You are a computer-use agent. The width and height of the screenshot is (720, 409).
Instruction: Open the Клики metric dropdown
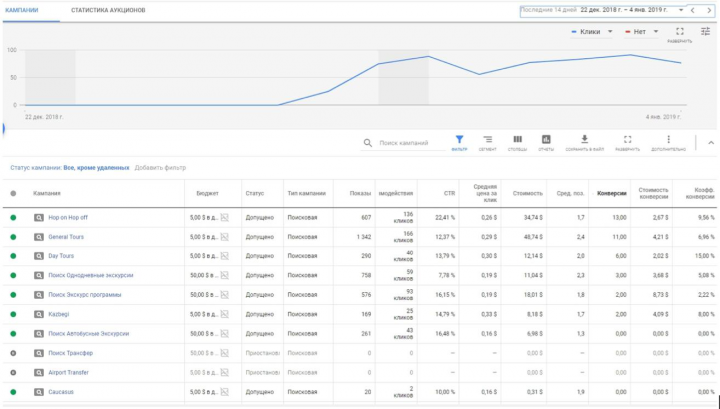(x=591, y=32)
